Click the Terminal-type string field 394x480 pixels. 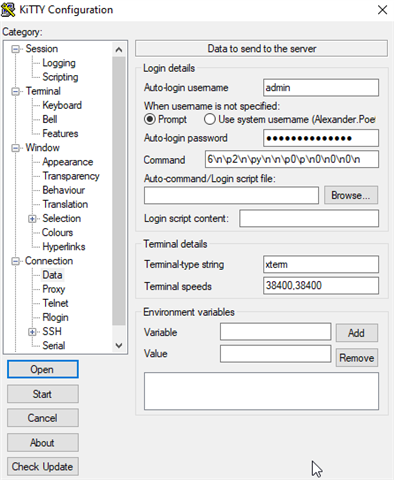(x=321, y=265)
